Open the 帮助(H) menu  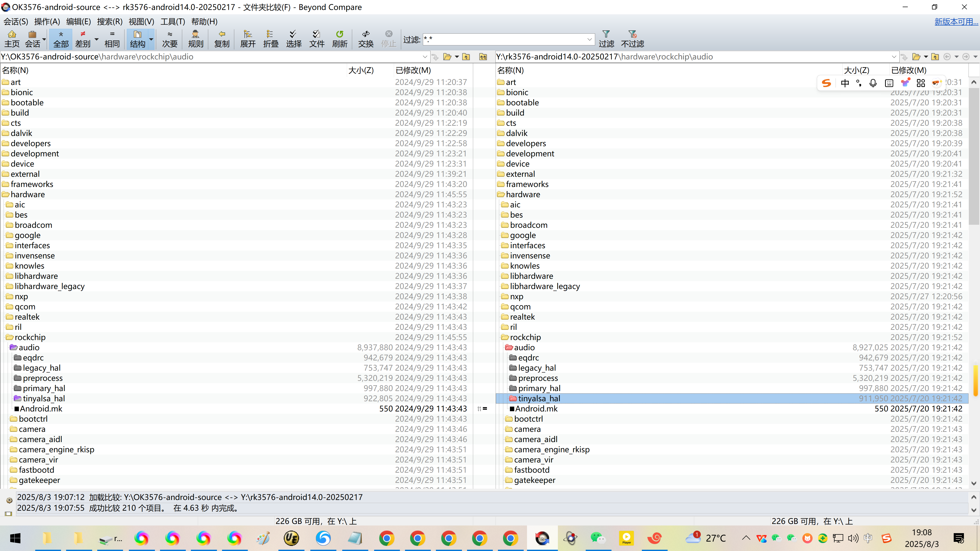coord(204,22)
